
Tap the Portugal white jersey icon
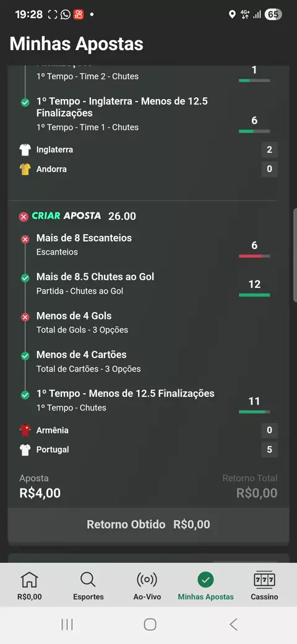pos(25,450)
